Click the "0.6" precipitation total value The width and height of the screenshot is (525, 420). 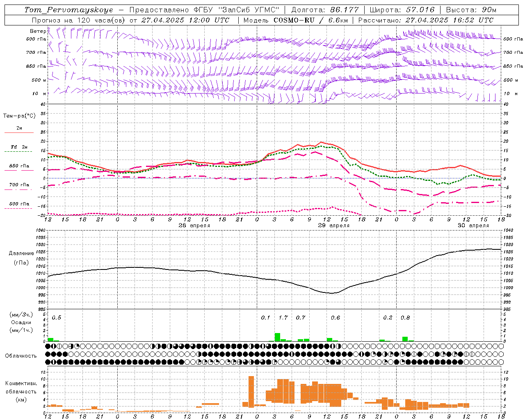pyautogui.click(x=336, y=318)
